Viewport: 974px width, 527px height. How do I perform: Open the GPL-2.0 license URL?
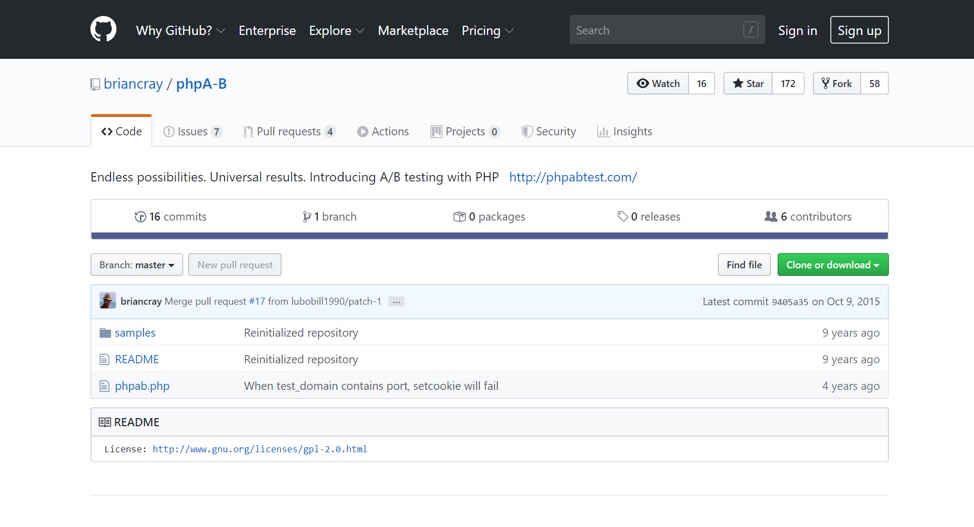tap(260, 449)
